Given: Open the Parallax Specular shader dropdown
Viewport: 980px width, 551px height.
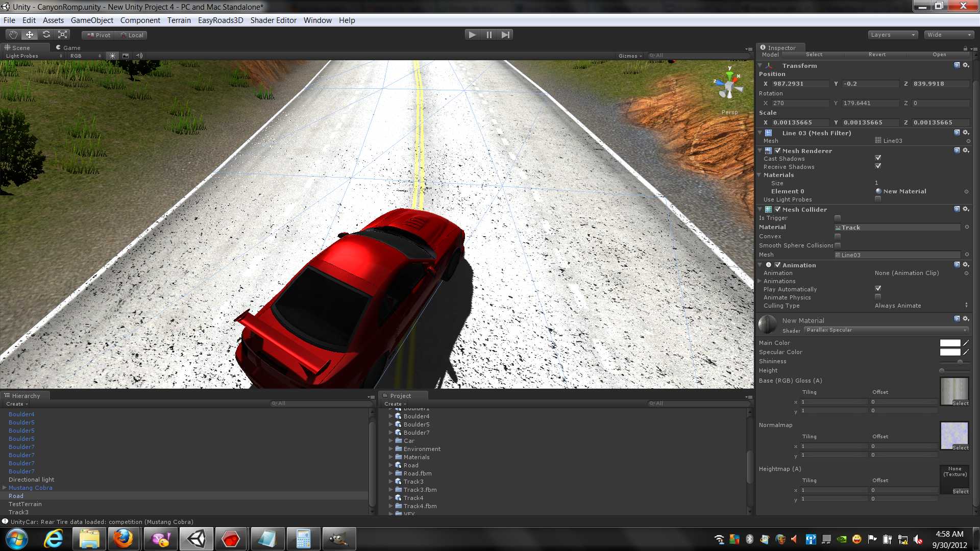Looking at the screenshot, I should click(x=886, y=330).
